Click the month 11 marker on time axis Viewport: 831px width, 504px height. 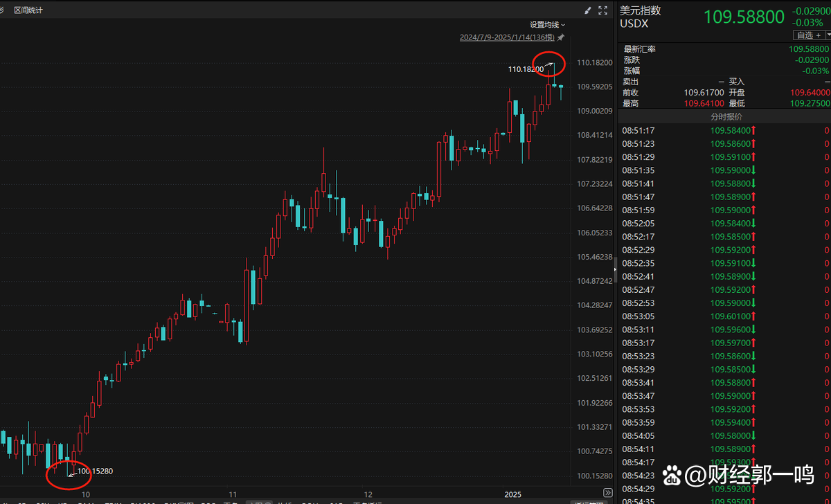tap(233, 494)
